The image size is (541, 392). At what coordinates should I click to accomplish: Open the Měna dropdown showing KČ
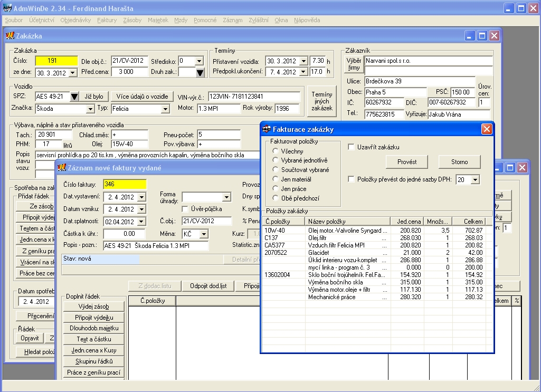click(205, 234)
